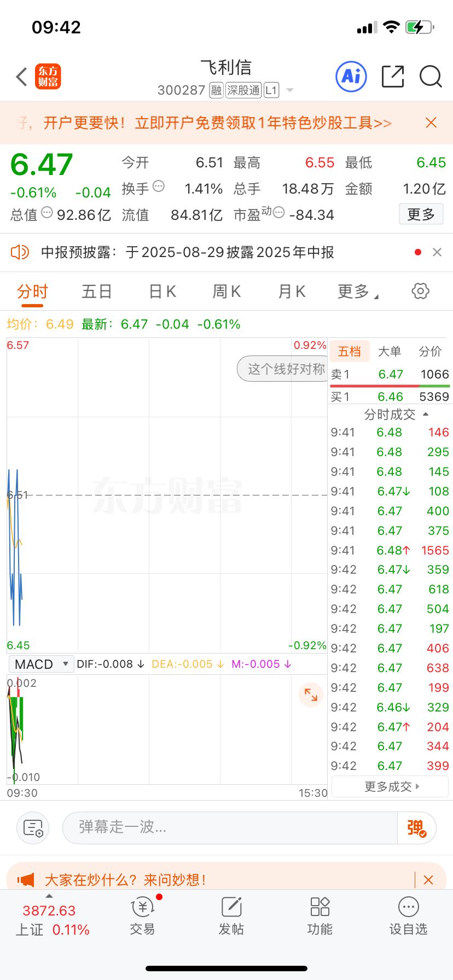This screenshot has height=980, width=453.
Task: Dismiss the 中报预披露 notice
Action: 437,252
